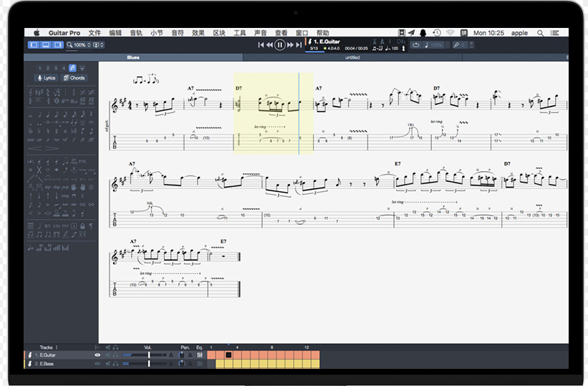
Task: Jump to the last bar button
Action: pos(299,45)
